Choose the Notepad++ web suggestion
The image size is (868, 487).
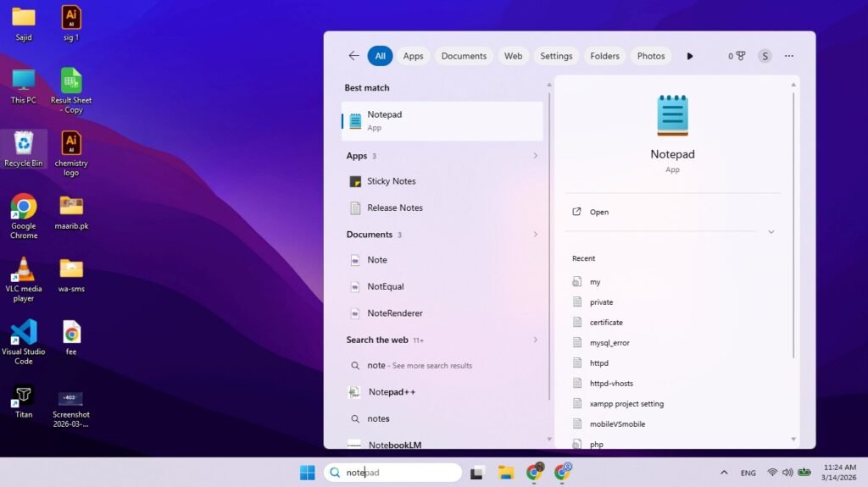coord(442,392)
